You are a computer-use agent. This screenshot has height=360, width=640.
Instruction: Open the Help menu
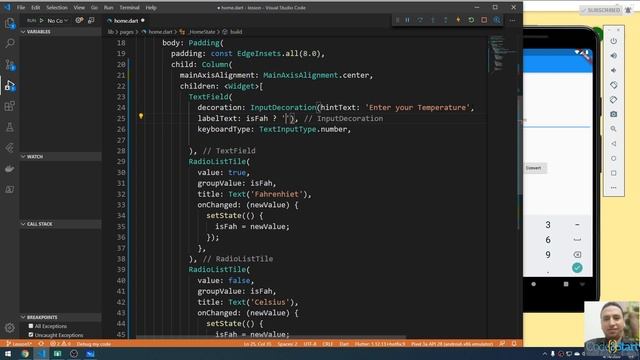coord(151,7)
